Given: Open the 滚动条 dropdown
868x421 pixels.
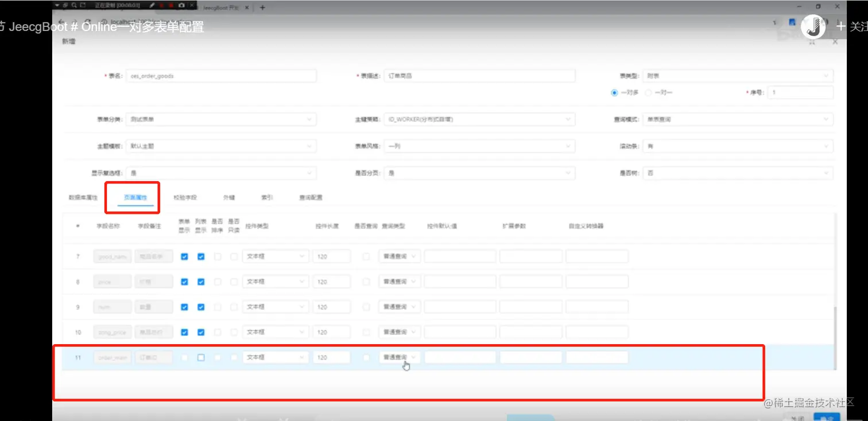Looking at the screenshot, I should point(738,146).
